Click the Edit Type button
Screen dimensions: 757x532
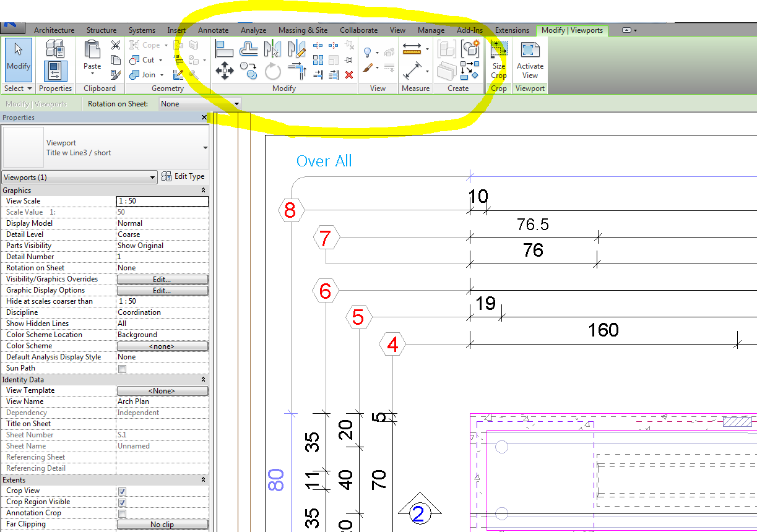[x=183, y=176]
